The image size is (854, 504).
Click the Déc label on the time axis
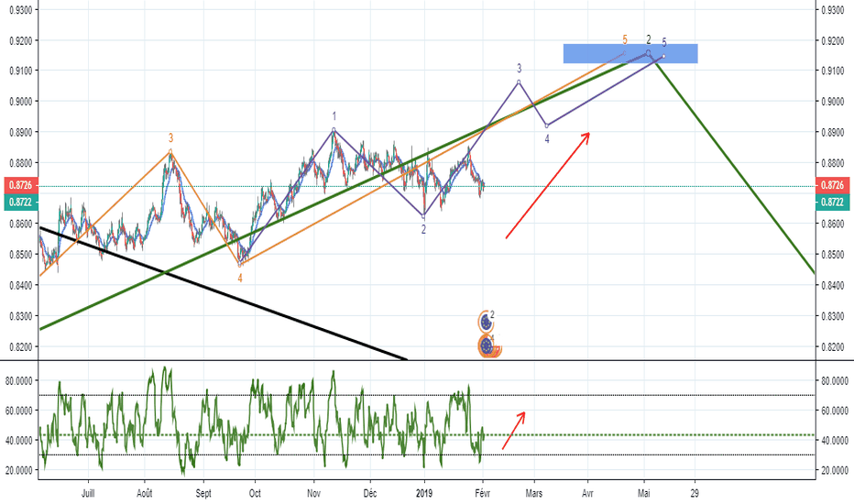tap(370, 493)
